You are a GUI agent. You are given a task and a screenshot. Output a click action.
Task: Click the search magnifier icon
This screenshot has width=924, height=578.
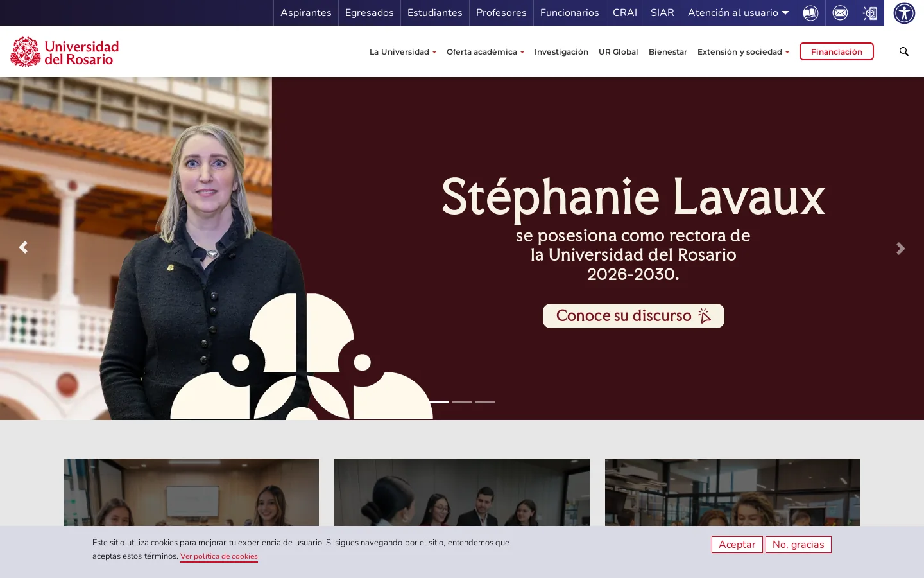click(x=904, y=51)
